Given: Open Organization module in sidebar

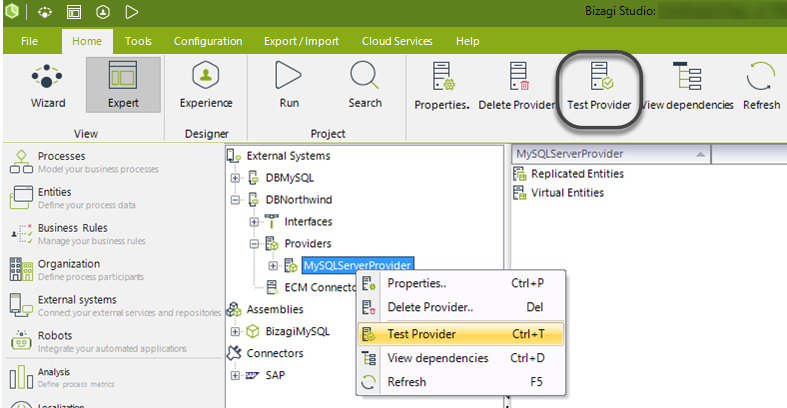Looking at the screenshot, I should pyautogui.click(x=113, y=269).
